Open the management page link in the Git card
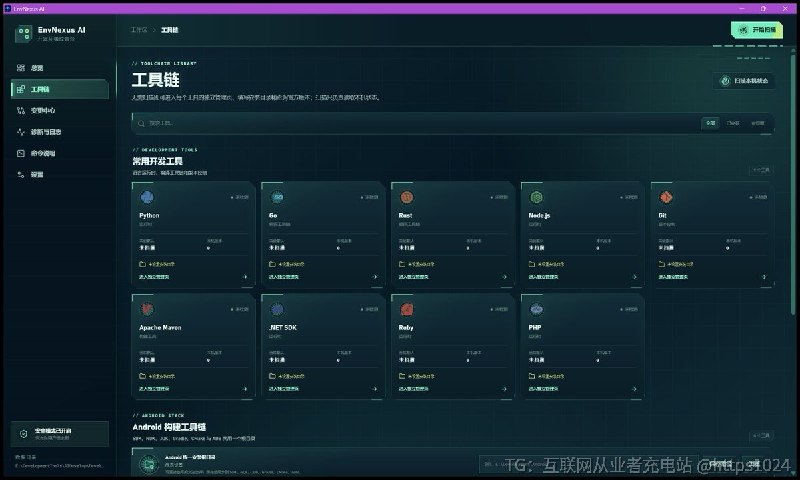Image resolution: width=800 pixels, height=480 pixels. click(673, 277)
